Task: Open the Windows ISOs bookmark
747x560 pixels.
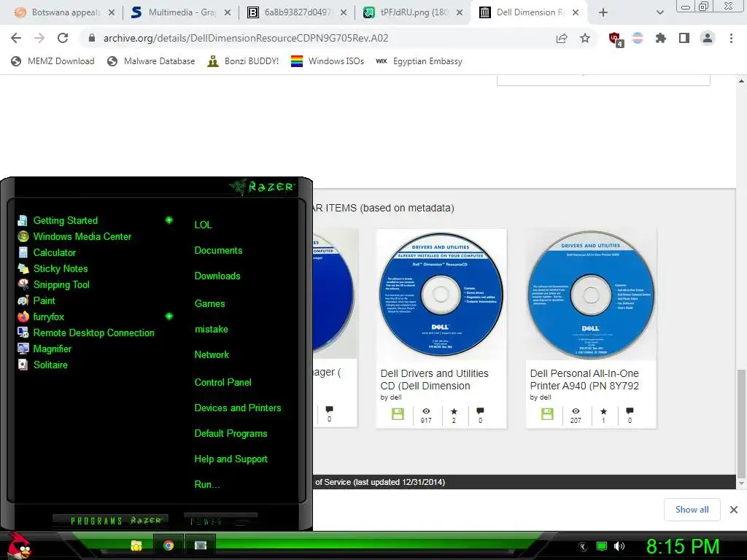Action: 328,61
